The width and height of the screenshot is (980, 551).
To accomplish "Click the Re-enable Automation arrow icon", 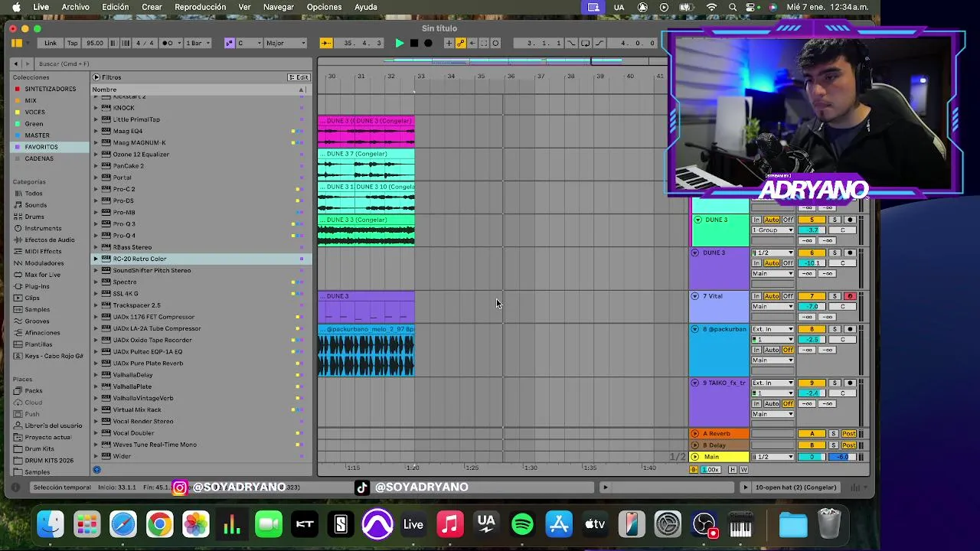I will pyautogui.click(x=472, y=43).
